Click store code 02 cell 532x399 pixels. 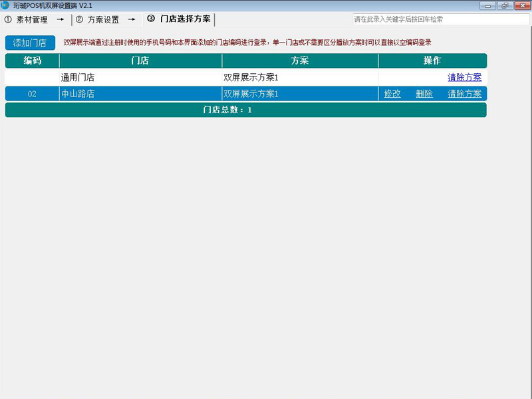32,94
